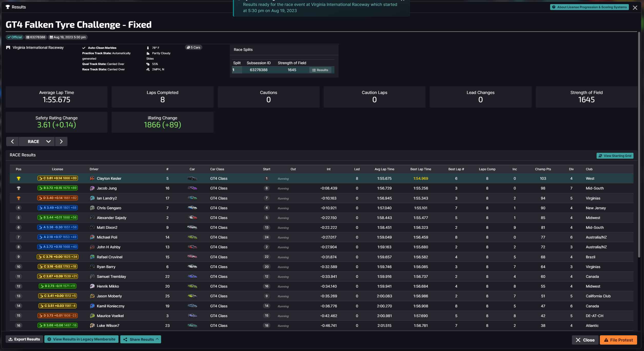Screen dimensions: 644x351
Task: Sort by Driver column header
Action: pyautogui.click(x=94, y=169)
